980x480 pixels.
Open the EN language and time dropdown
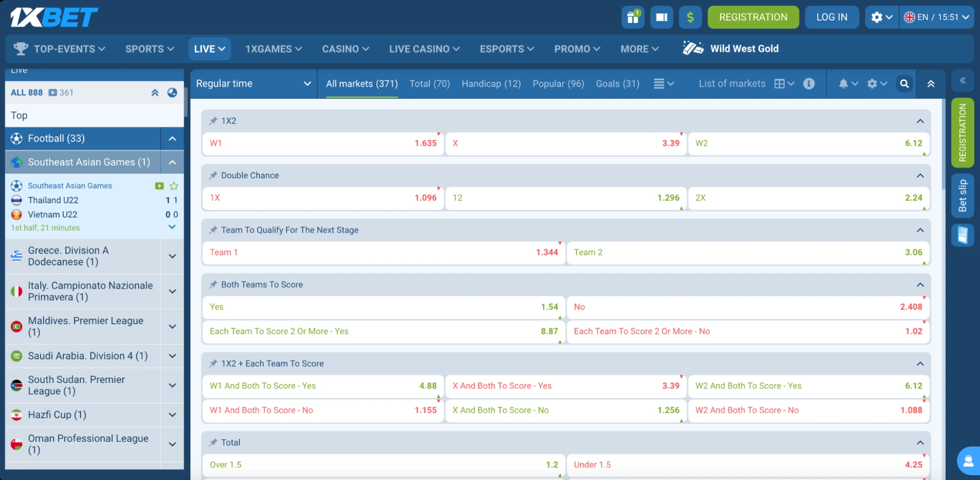936,16
